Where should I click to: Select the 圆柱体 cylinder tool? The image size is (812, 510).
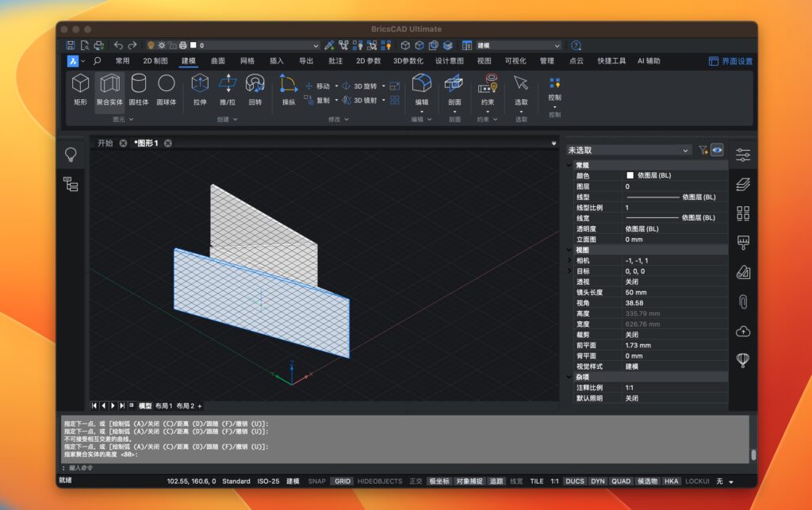pos(139,91)
